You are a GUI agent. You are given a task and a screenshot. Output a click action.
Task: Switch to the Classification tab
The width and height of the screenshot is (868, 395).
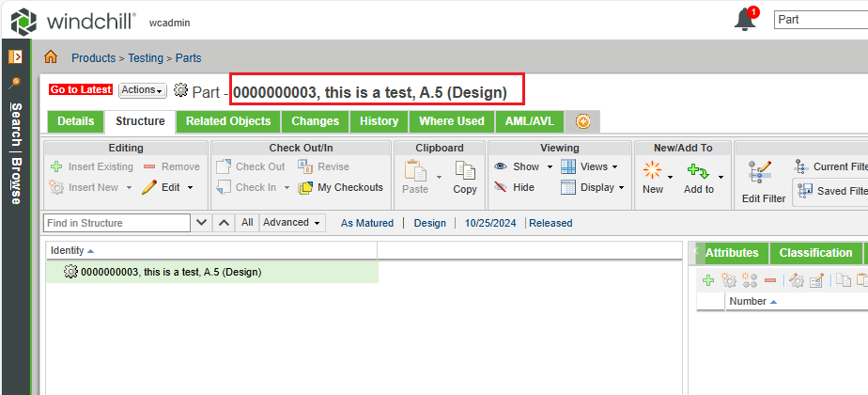pos(816,253)
